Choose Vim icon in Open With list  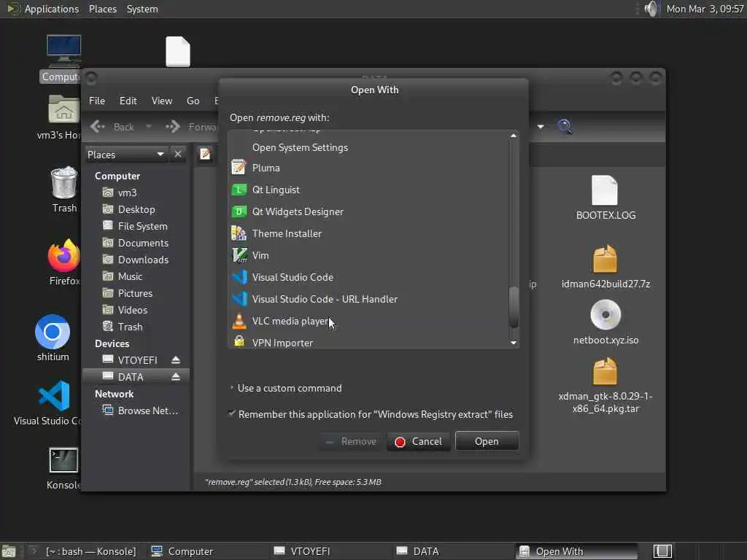point(239,255)
